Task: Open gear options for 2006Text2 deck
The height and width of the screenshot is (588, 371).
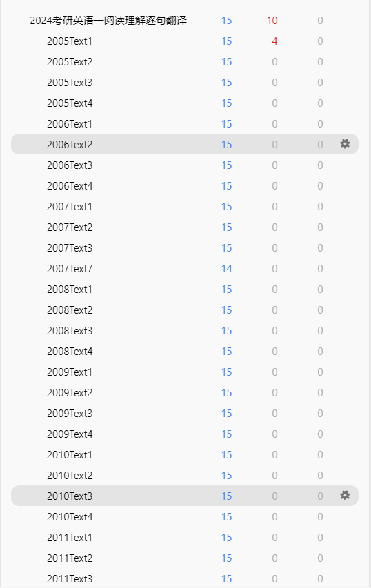Action: pyautogui.click(x=345, y=144)
